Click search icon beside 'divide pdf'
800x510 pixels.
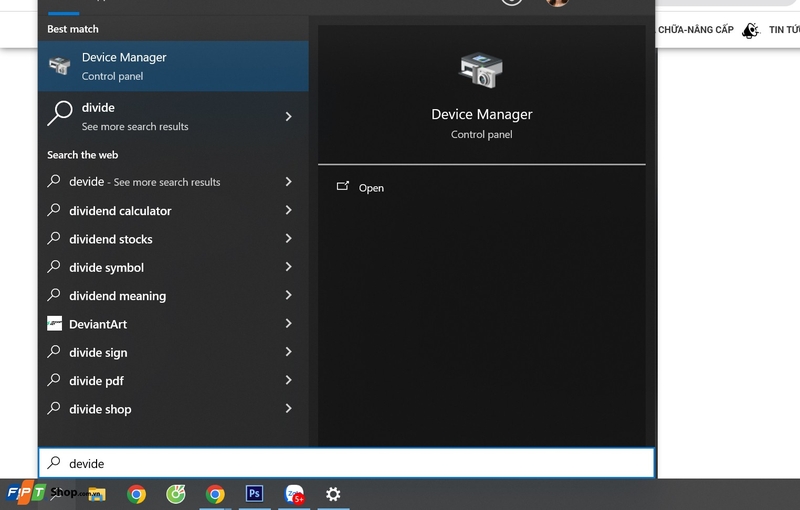54,379
